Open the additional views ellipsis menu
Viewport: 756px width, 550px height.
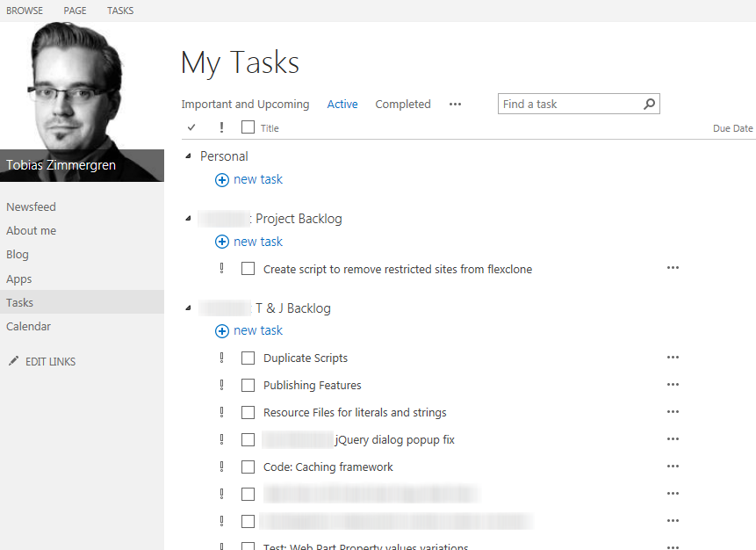[455, 104]
